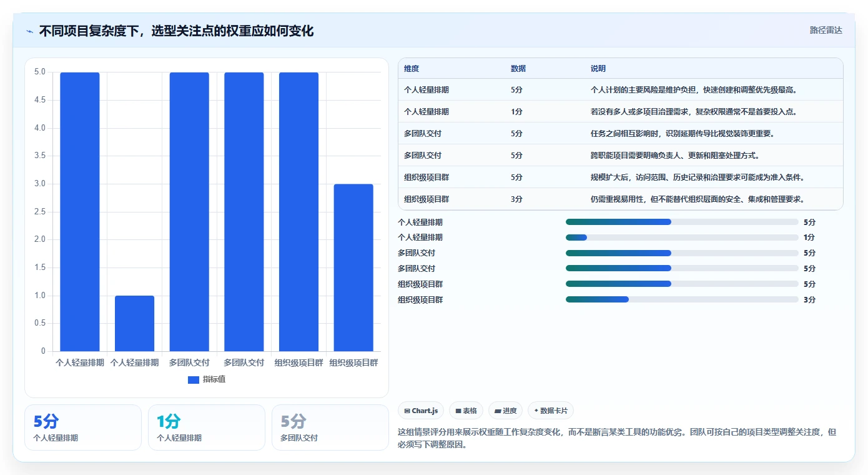868x475 pixels.
Task: Click description starting 若没有多人或多项目治理需求
Action: [694, 112]
